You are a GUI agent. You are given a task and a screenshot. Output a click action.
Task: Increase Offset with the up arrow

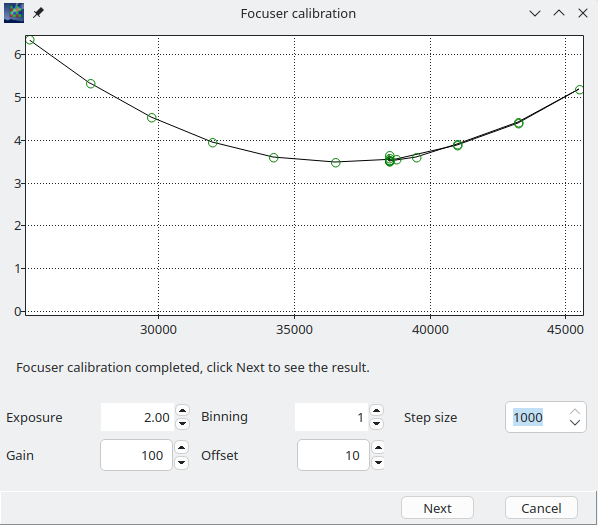point(378,448)
